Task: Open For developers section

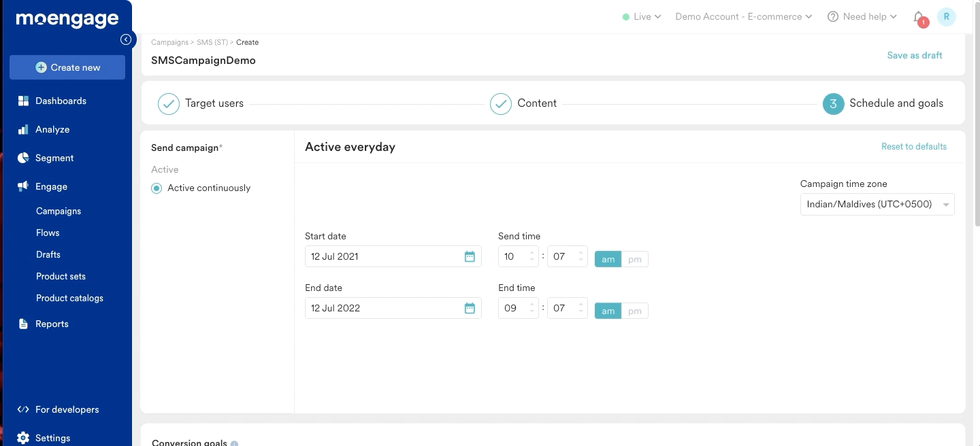Action: tap(67, 409)
